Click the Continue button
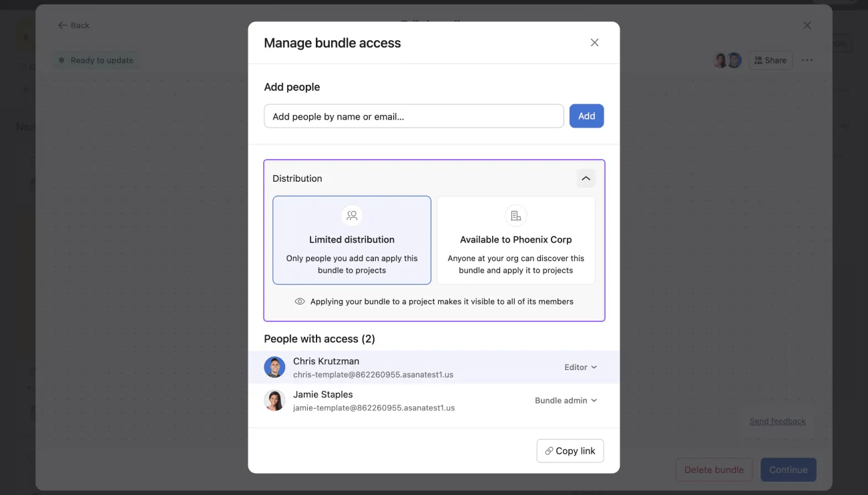Image resolution: width=868 pixels, height=495 pixels. click(x=788, y=470)
